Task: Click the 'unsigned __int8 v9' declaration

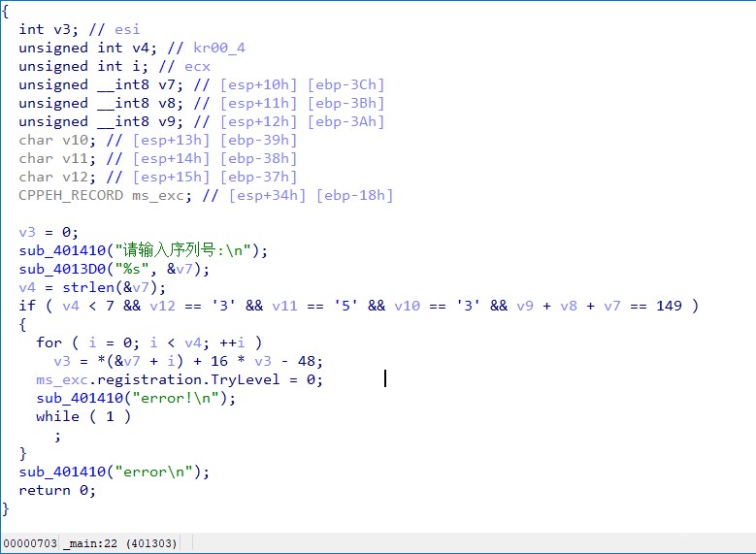Action: (x=101, y=121)
